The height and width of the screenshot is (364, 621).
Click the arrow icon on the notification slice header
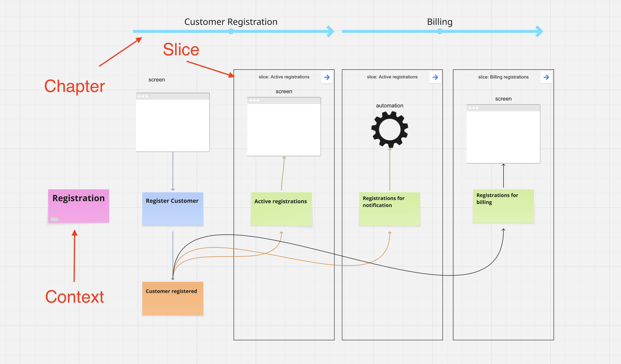[435, 77]
